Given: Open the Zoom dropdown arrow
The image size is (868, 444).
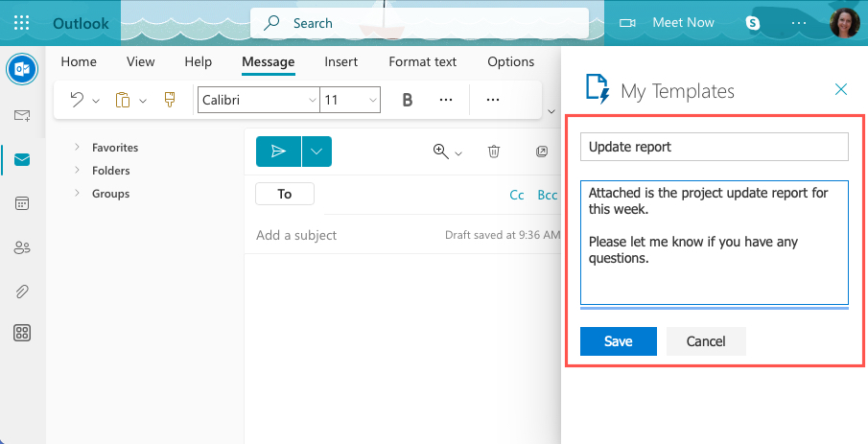Looking at the screenshot, I should pos(458,152).
